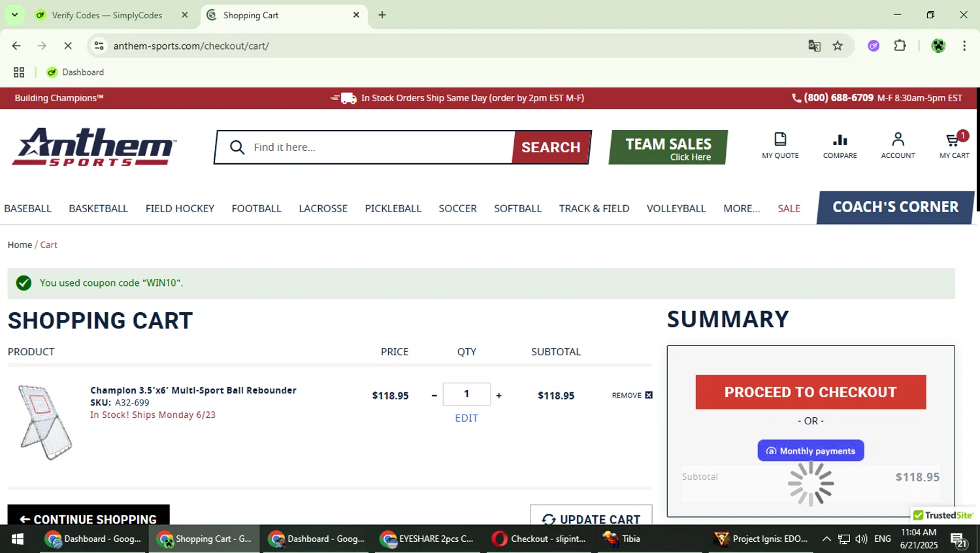Increase quantity with the plus icon
The image size is (980, 553).
[498, 396]
